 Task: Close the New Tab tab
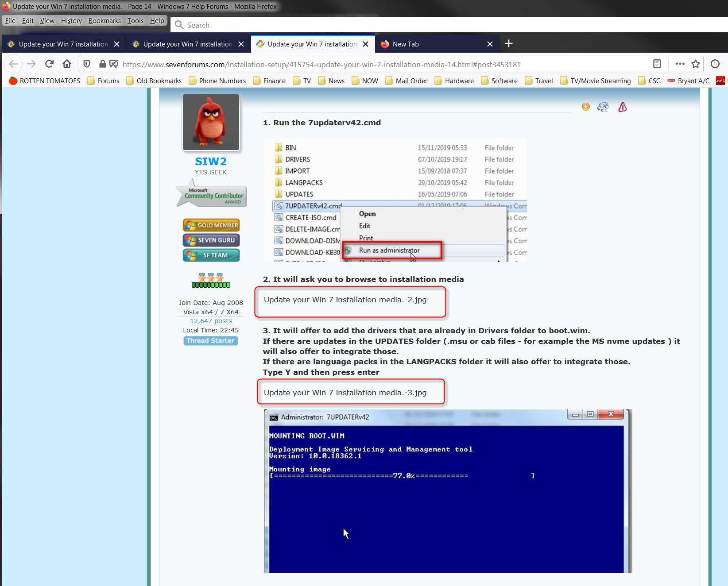(x=490, y=44)
